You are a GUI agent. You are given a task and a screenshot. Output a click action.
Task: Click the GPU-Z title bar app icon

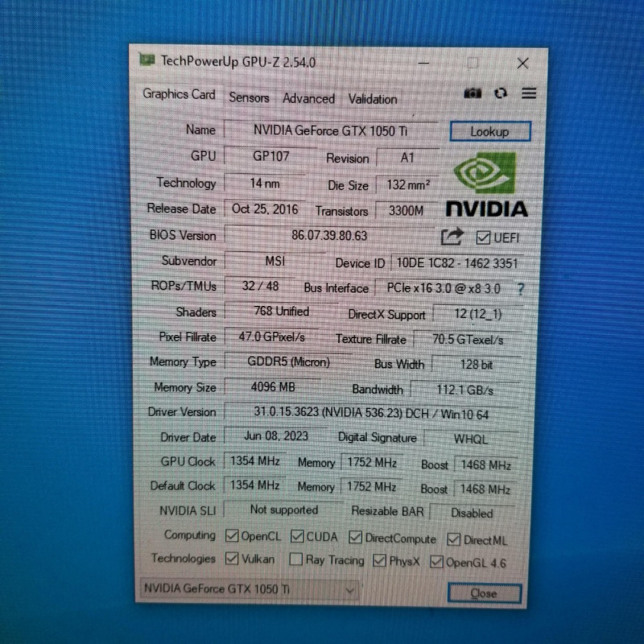coord(147,60)
